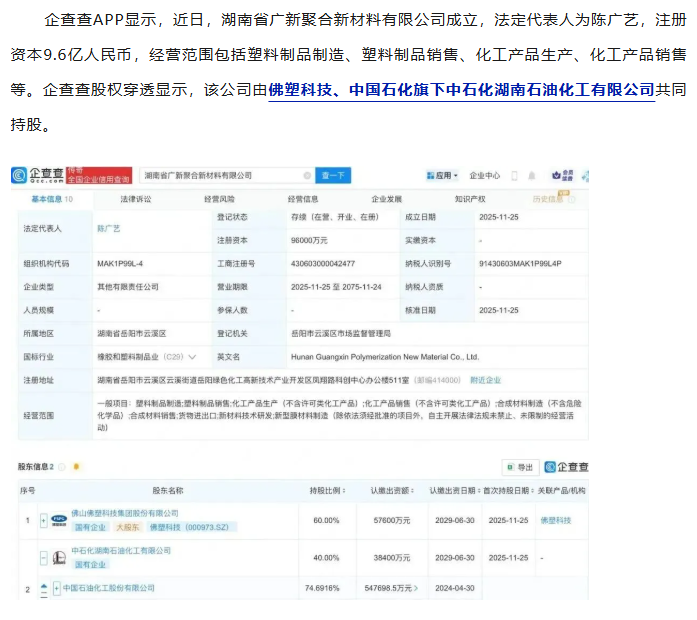Click the 导出 export button

click(x=520, y=467)
